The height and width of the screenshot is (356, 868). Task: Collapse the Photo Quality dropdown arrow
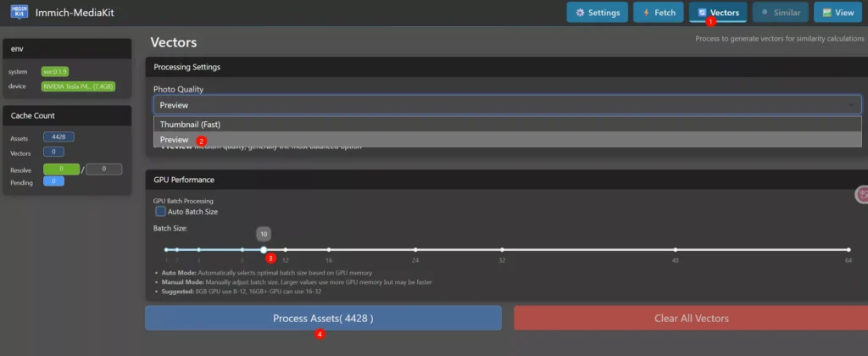(x=851, y=105)
